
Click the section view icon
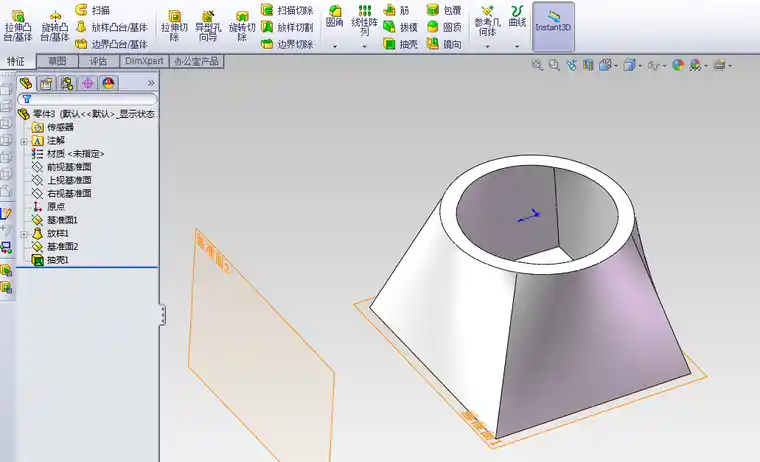pyautogui.click(x=588, y=65)
